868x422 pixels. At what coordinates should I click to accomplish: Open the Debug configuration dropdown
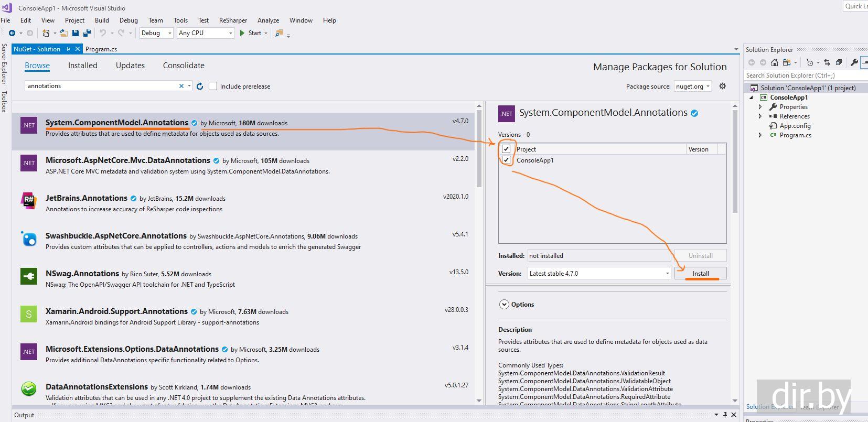pyautogui.click(x=156, y=33)
